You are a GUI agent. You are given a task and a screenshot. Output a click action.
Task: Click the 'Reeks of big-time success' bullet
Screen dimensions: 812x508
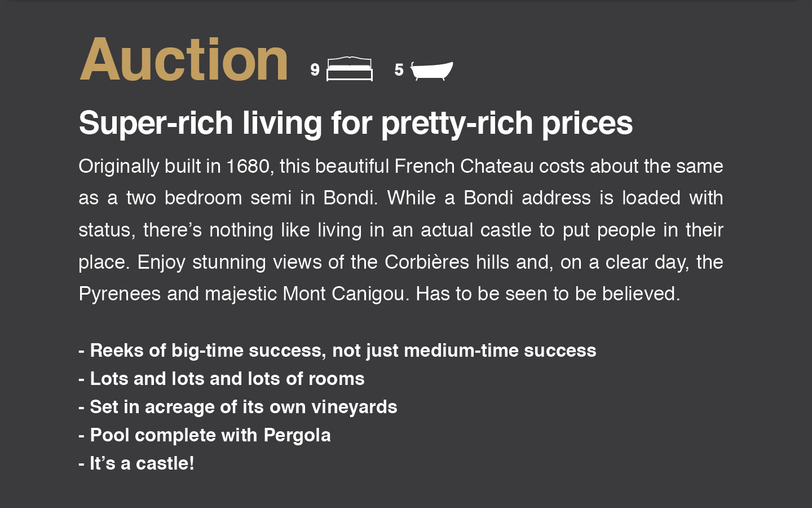point(337,351)
